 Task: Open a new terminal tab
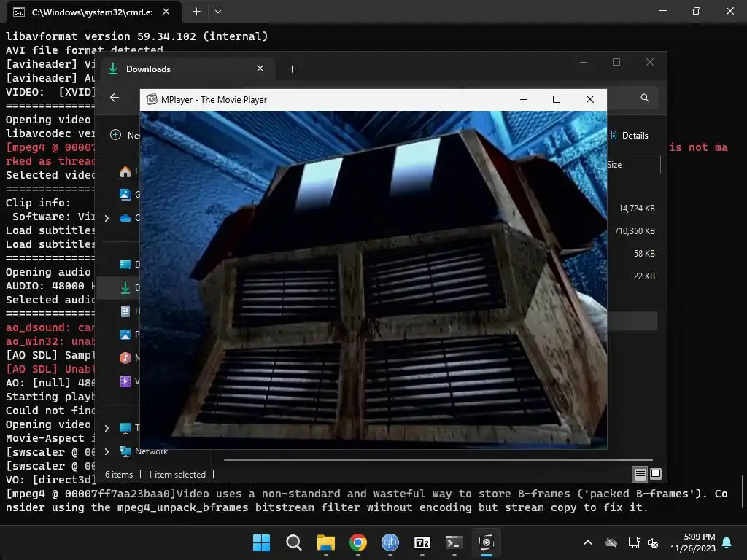pos(196,12)
